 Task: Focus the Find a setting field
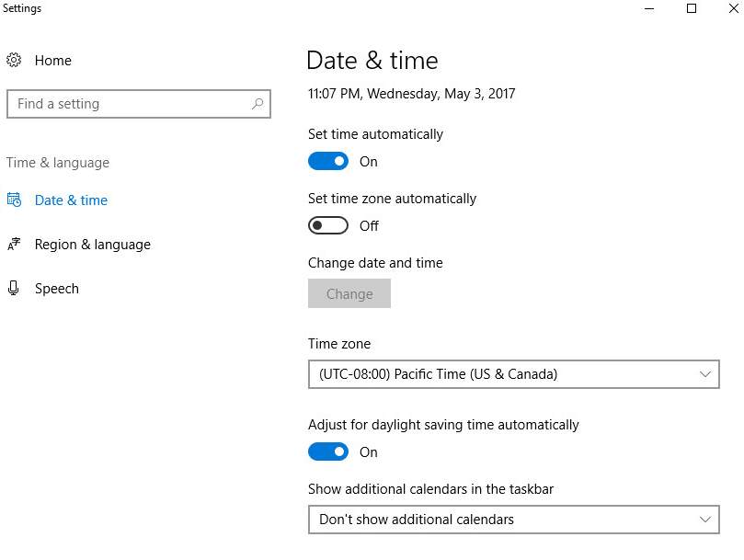point(139,104)
